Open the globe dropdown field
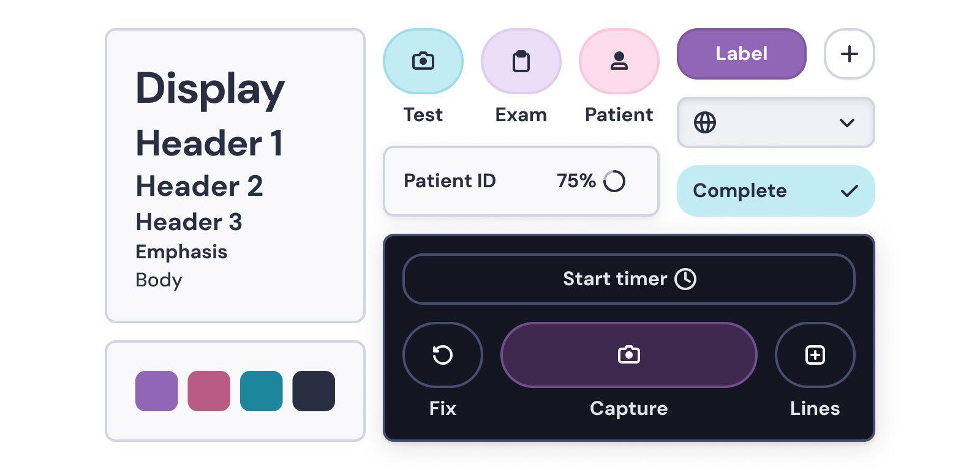 click(x=775, y=122)
